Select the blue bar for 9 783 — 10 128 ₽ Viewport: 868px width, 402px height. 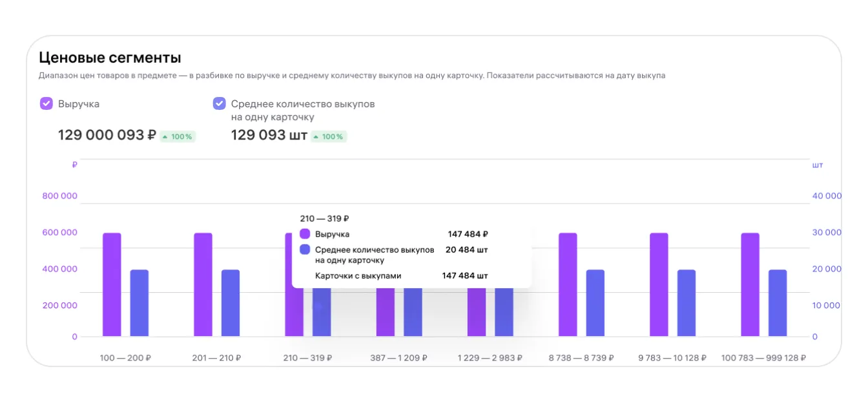click(687, 302)
